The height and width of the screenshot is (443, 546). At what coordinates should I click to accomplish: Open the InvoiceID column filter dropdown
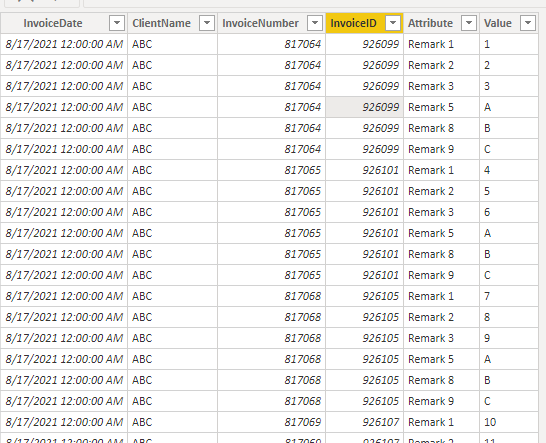[393, 23]
